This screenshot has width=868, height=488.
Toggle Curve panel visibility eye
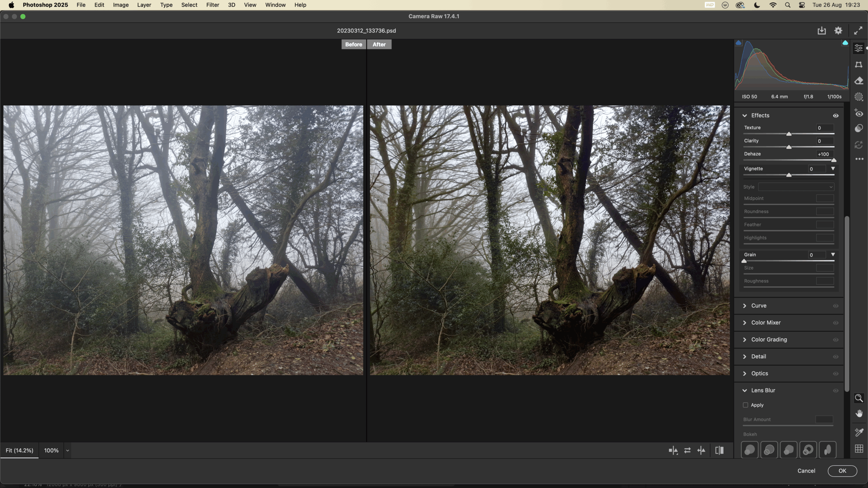click(836, 306)
